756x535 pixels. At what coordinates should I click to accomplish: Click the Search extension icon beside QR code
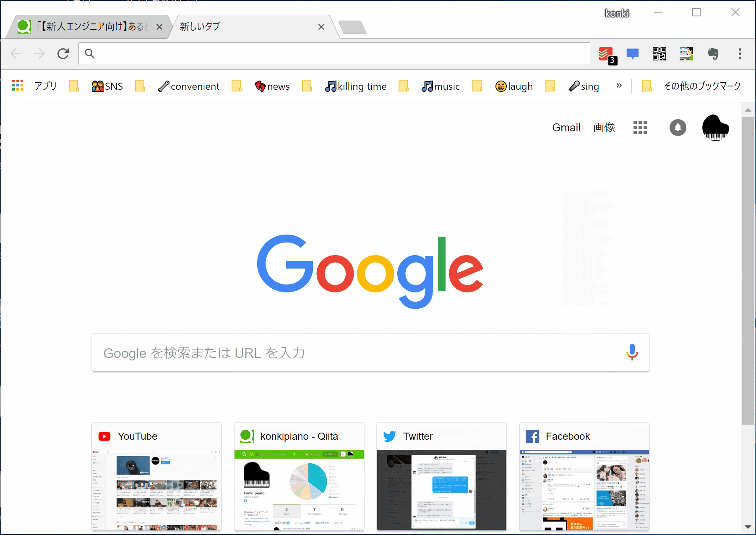point(686,54)
